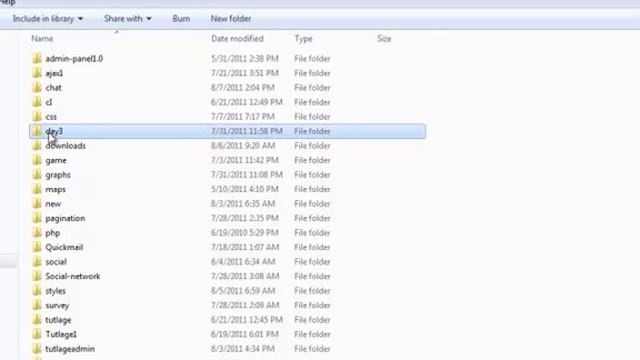The height and width of the screenshot is (360, 640).
Task: Click the new folder icon in list
Action: [x=37, y=204]
